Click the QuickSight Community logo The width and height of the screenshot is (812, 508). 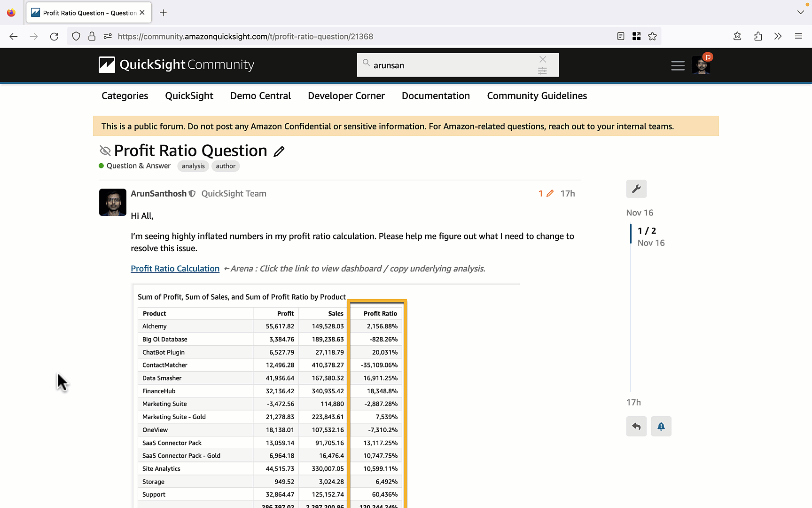[x=176, y=64]
